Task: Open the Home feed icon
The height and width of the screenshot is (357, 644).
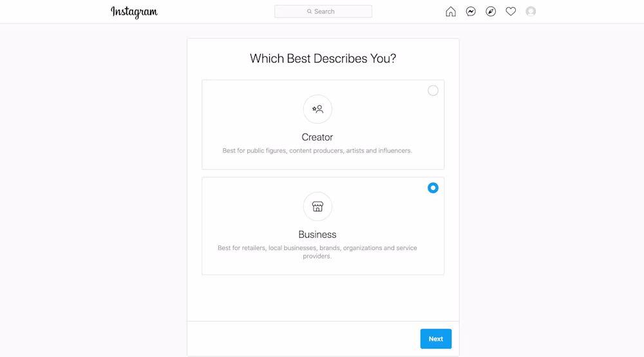Action: click(451, 12)
